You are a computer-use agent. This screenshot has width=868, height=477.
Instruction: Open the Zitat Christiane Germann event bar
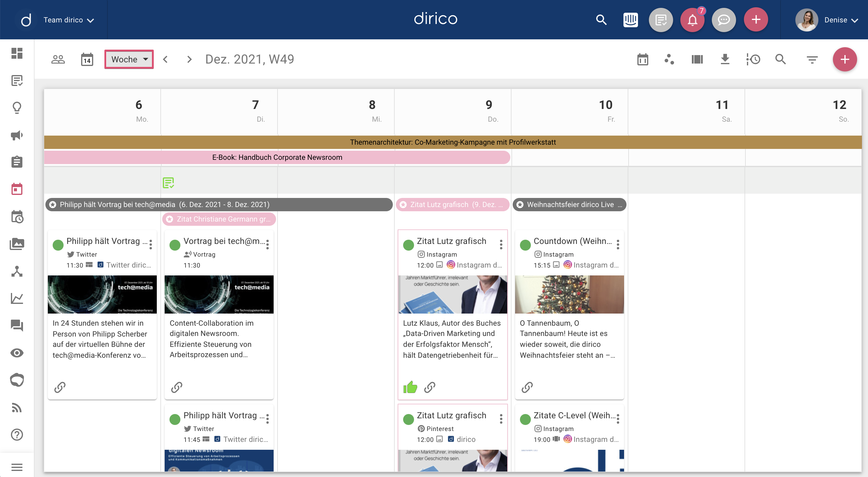point(219,219)
